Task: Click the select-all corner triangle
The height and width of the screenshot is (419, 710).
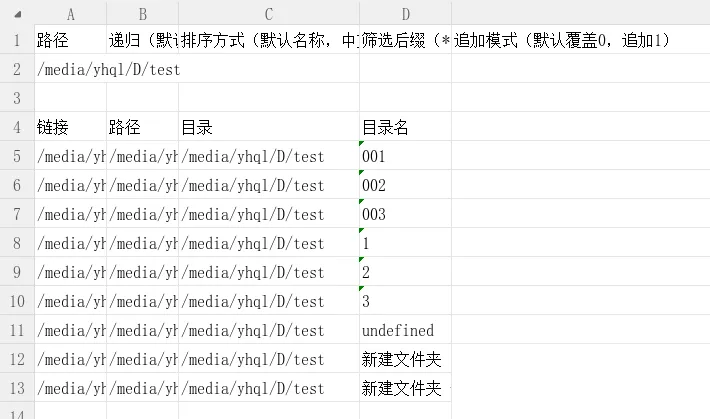Action: 18,14
